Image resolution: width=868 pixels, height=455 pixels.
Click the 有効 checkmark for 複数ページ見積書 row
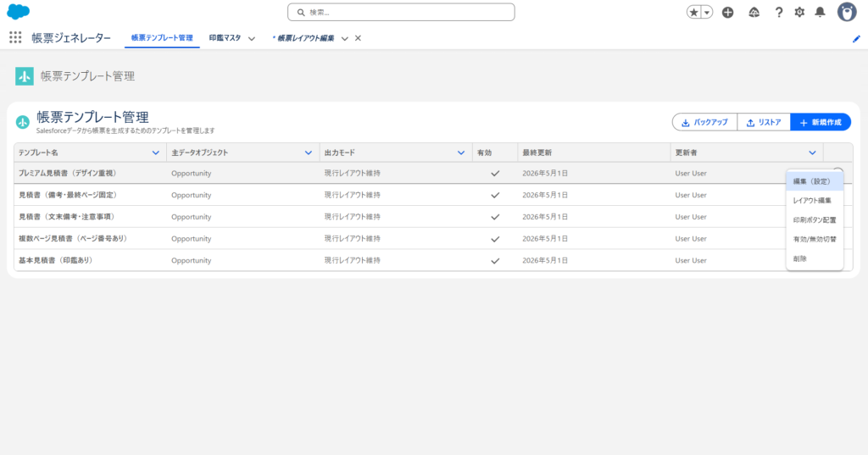point(495,239)
